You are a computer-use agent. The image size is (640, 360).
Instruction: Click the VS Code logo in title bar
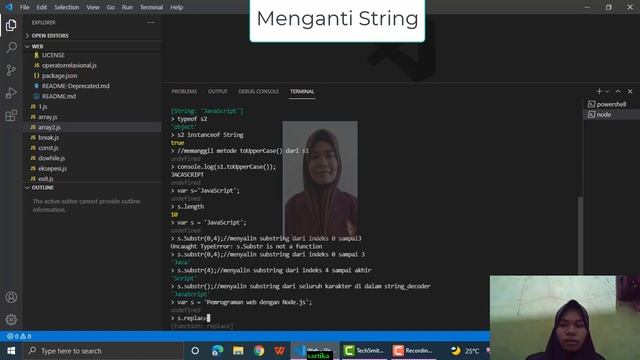(x=9, y=7)
